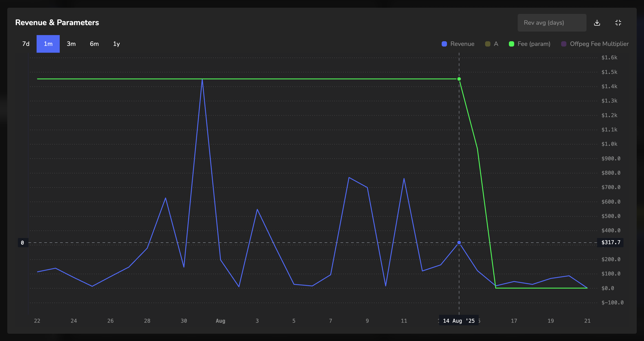Toggle the Fee (param) legend series
This screenshot has width=644, height=341.
pyautogui.click(x=534, y=44)
